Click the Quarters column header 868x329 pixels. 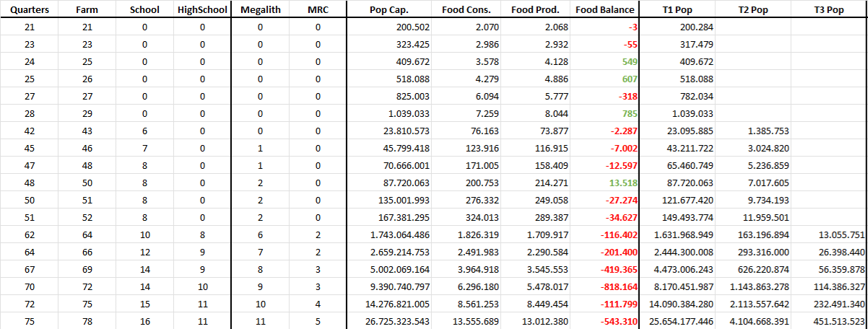point(29,10)
